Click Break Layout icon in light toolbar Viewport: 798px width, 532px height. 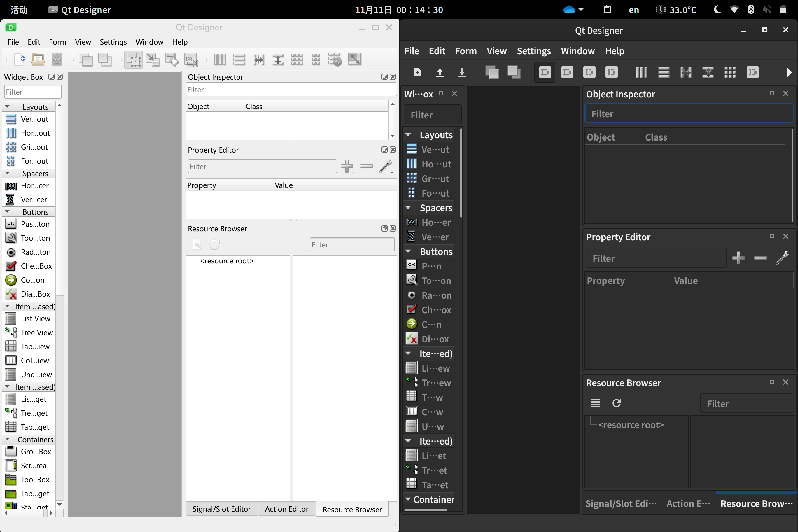coord(335,60)
